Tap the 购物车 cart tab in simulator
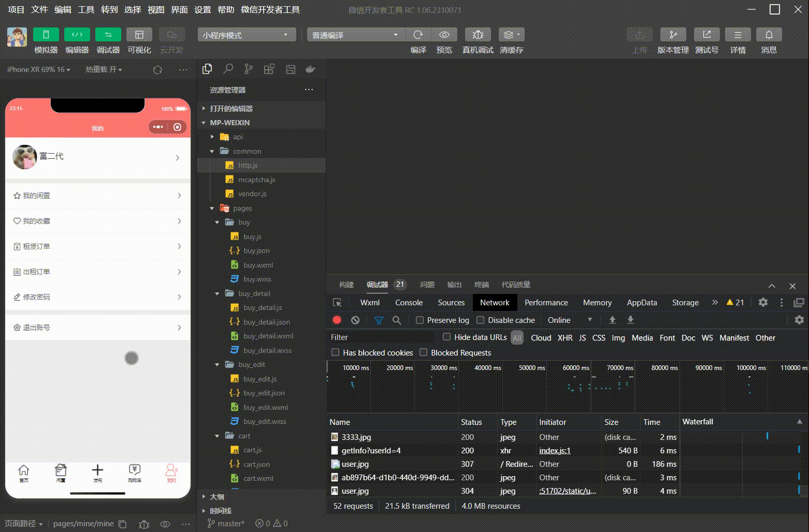 click(135, 473)
